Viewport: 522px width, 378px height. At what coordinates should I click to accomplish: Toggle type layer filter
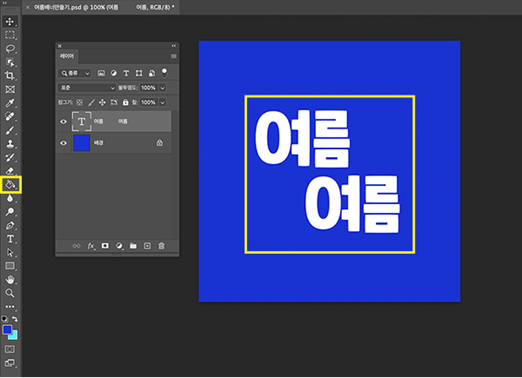click(126, 73)
